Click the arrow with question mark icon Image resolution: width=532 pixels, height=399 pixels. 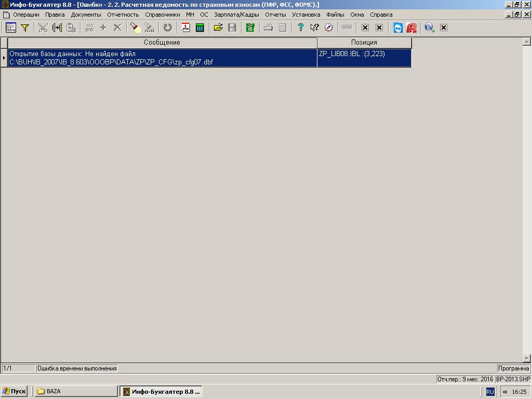(314, 28)
